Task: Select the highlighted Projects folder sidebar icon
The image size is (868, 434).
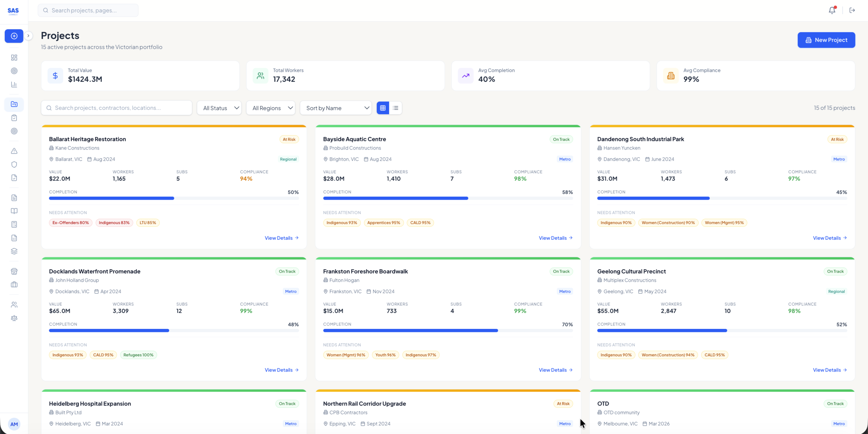Action: pyautogui.click(x=14, y=104)
